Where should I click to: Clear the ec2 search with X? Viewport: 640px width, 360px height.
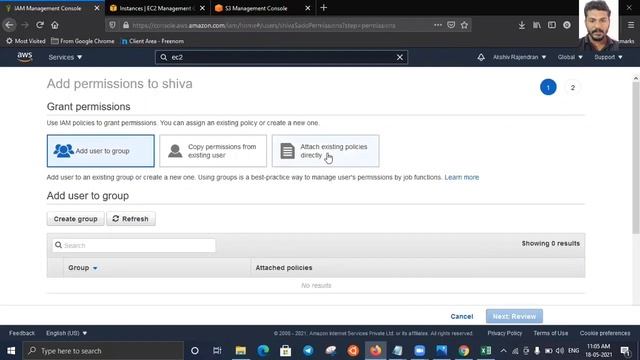click(x=400, y=58)
